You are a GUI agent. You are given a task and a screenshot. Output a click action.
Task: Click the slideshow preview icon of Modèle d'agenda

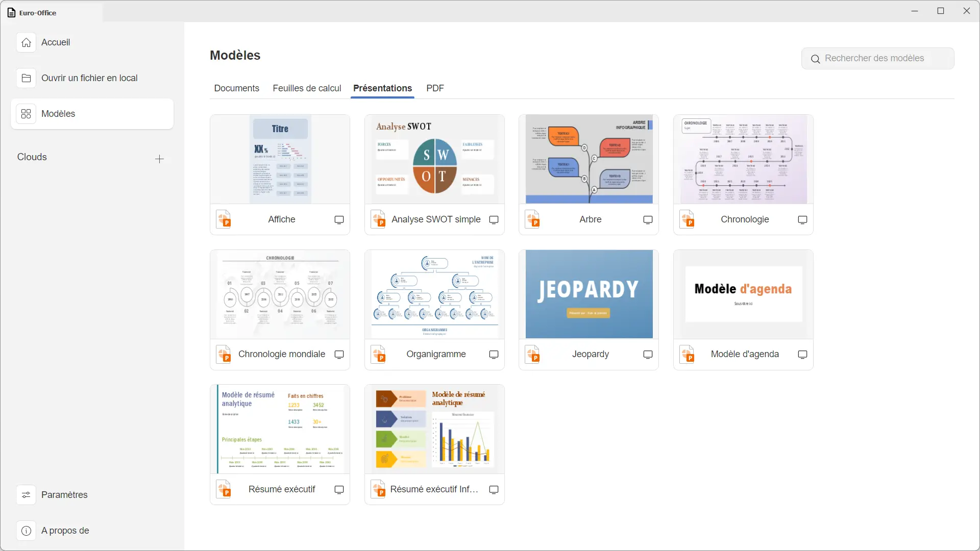[x=802, y=355]
